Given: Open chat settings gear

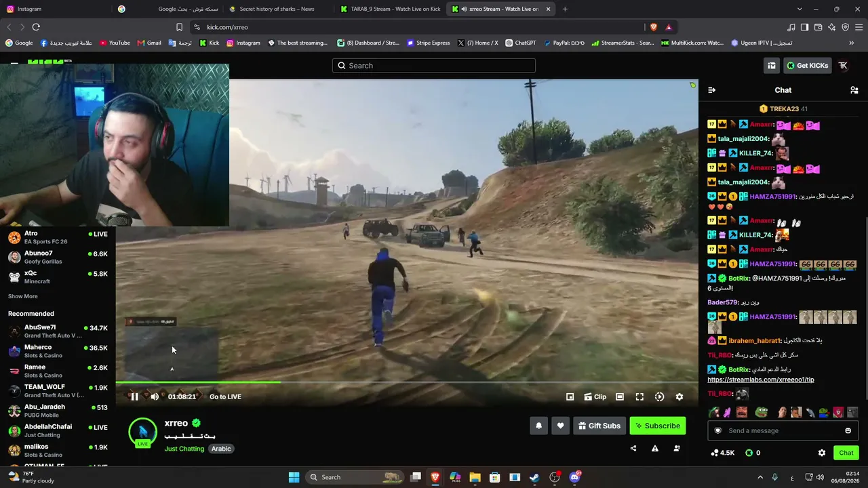Looking at the screenshot, I should (822, 453).
